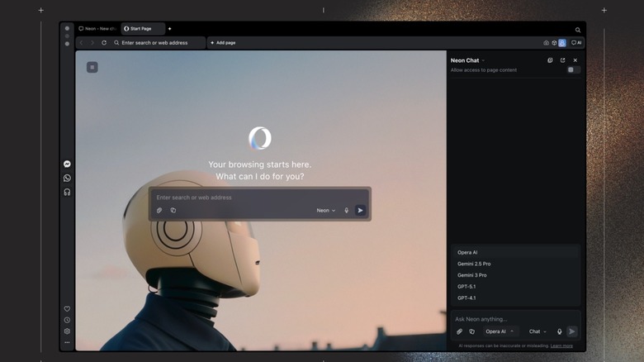Select GPT-4.1 model

tap(516, 298)
